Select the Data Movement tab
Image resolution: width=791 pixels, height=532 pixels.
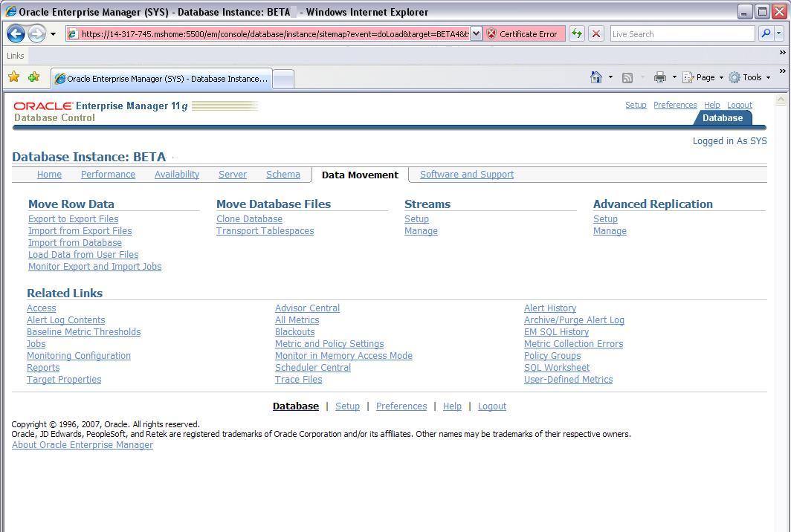click(360, 175)
